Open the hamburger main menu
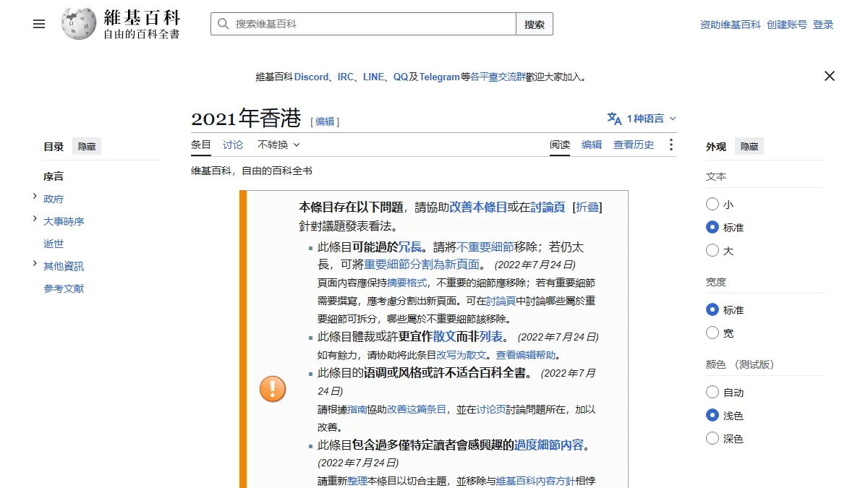868x488 pixels. [x=39, y=24]
